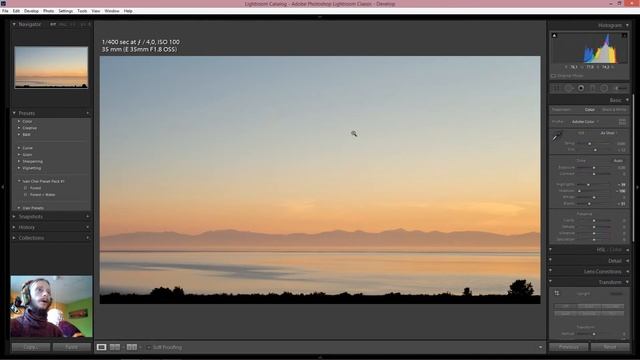Open the Edit menu
Image resolution: width=640 pixels, height=360 pixels.
coord(16,11)
